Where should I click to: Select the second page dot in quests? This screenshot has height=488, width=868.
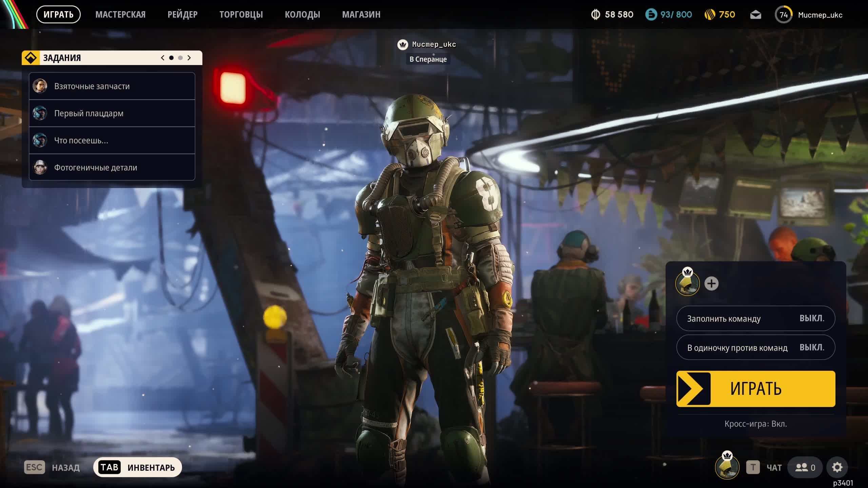[x=180, y=58]
